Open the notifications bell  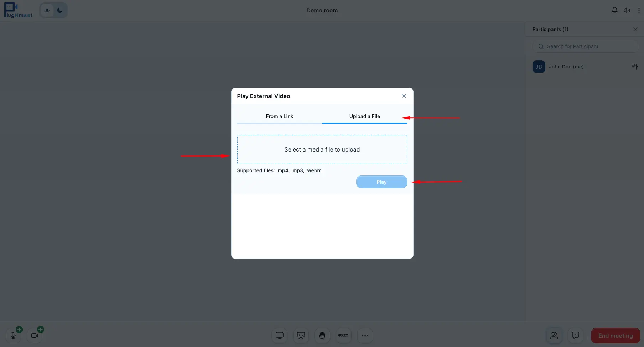(614, 10)
